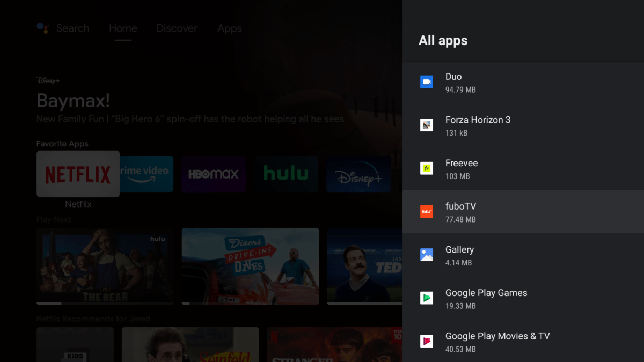Click the Duo app icon
Viewport: 644px width, 362px height.
coord(427,82)
